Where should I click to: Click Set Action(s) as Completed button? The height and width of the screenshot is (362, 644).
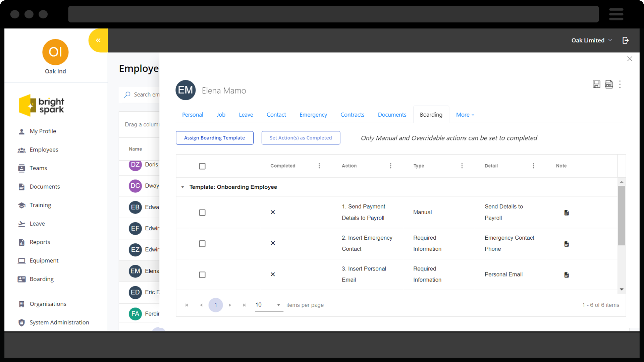pos(301,138)
